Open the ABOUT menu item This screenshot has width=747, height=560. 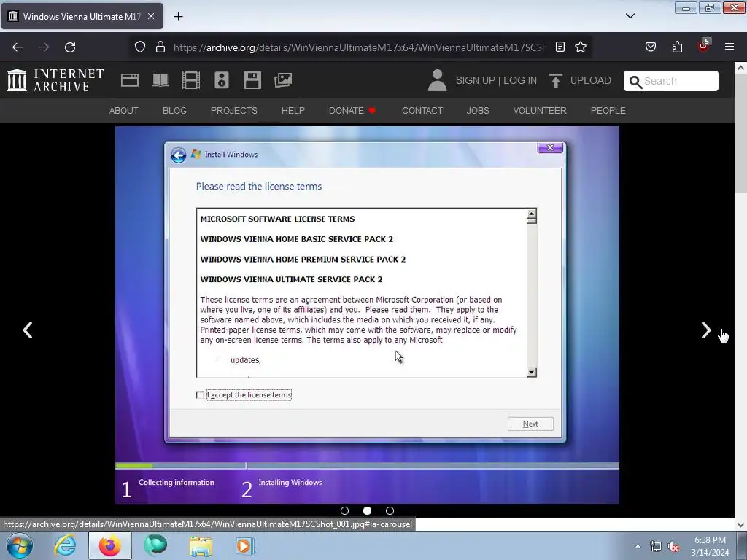124,111
